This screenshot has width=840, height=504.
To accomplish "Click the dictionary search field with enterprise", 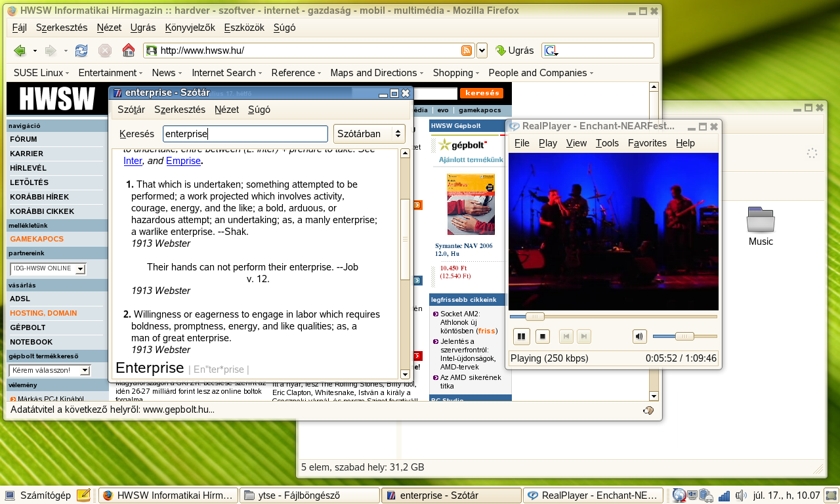I will [x=245, y=134].
